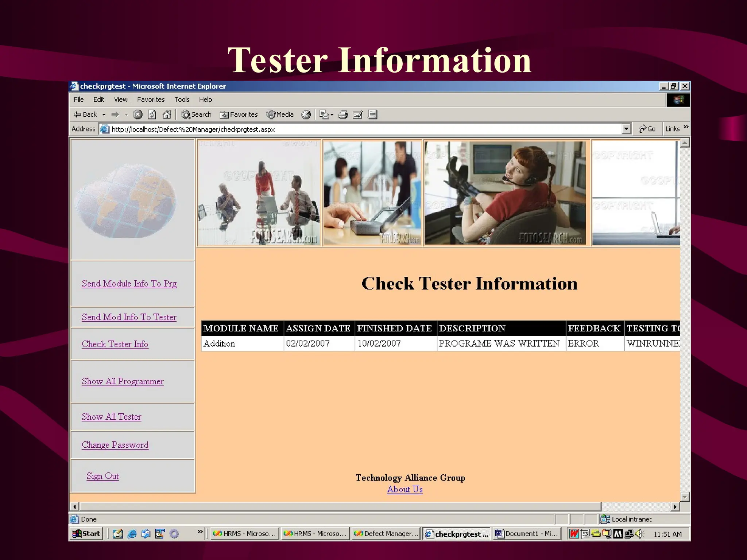Click the FINISHED DATE column header
The height and width of the screenshot is (560, 747).
coord(395,328)
